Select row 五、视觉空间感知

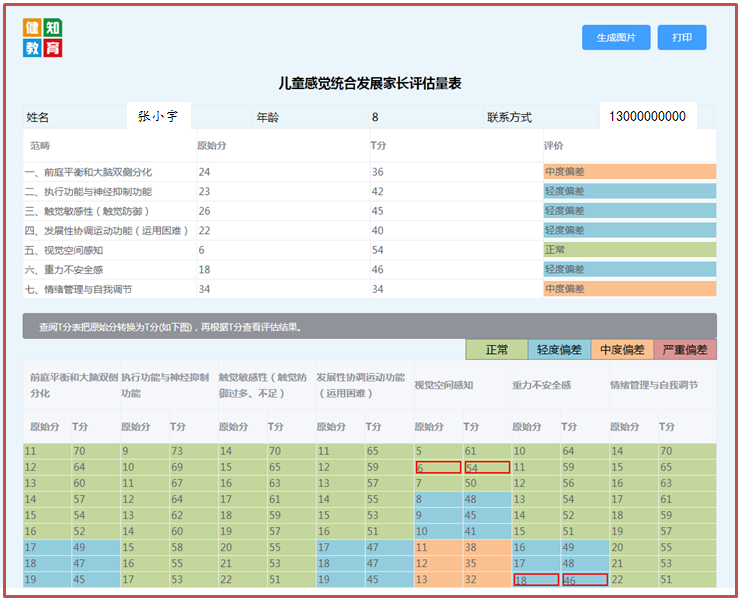tap(370, 250)
